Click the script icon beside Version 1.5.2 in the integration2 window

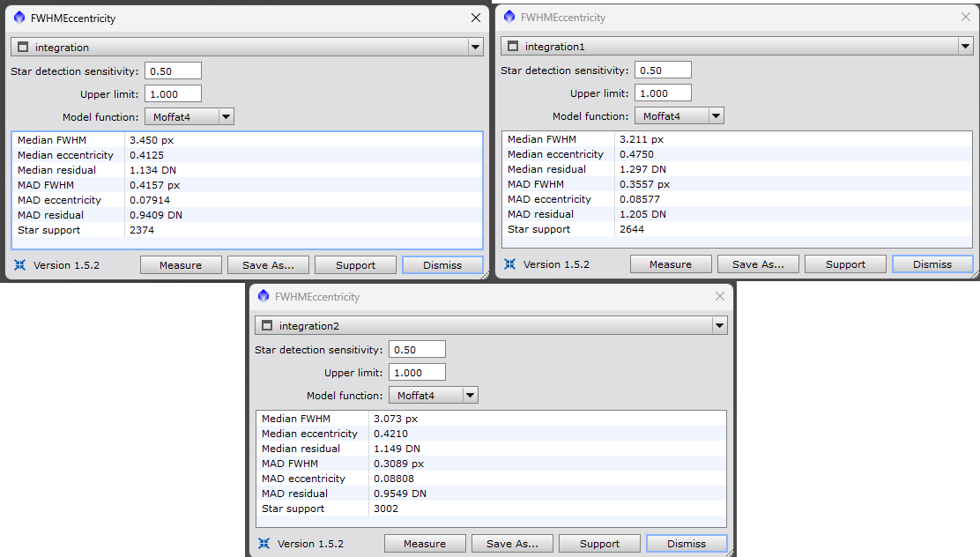pyautogui.click(x=264, y=544)
